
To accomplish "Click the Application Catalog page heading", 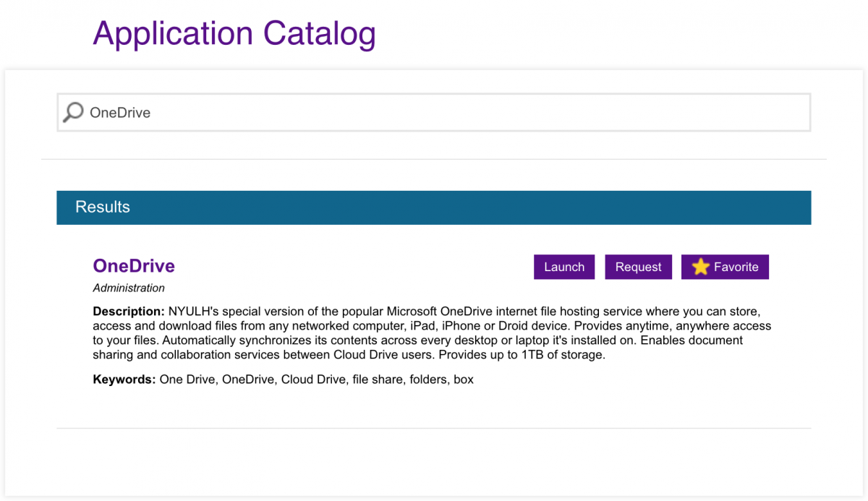I will point(234,33).
